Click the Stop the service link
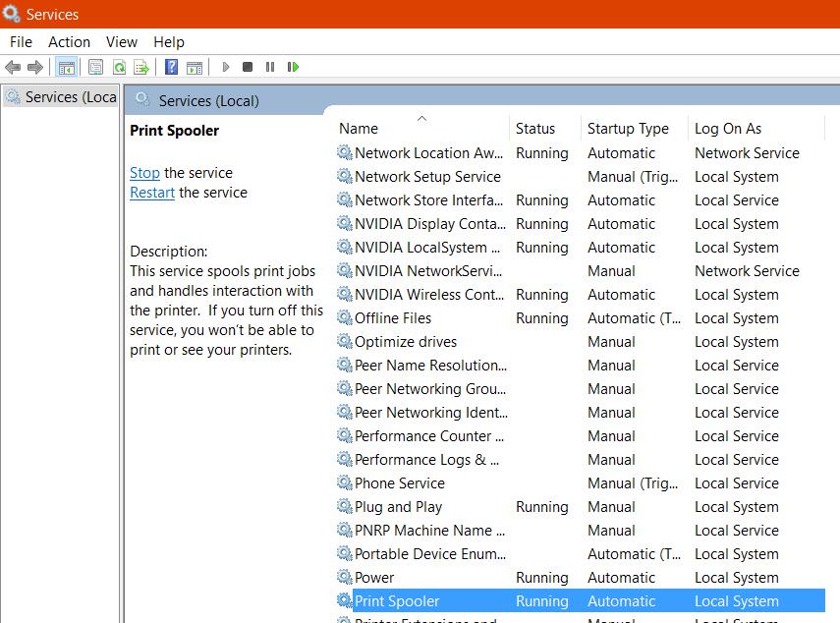 coord(144,173)
